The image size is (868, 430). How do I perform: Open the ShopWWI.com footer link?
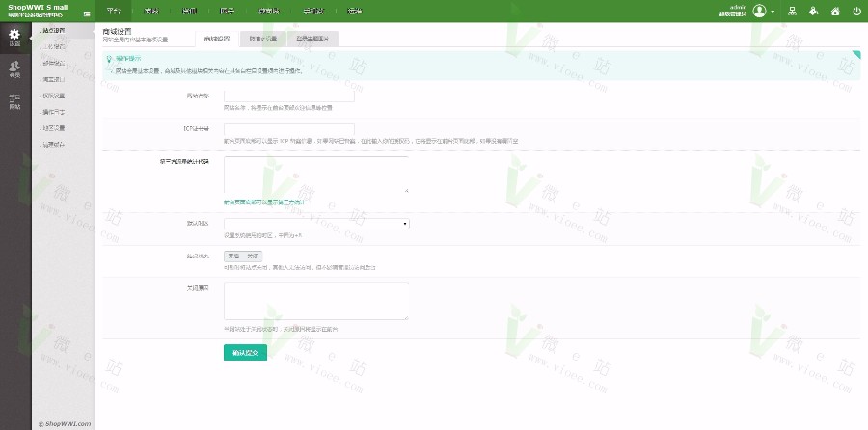point(65,424)
